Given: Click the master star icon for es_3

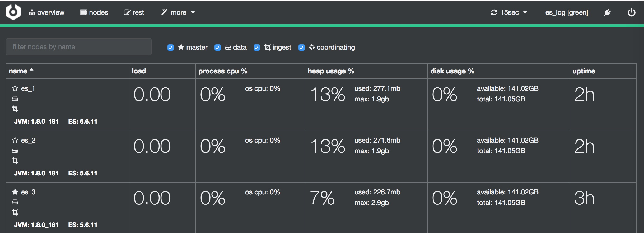Looking at the screenshot, I should 15,192.
